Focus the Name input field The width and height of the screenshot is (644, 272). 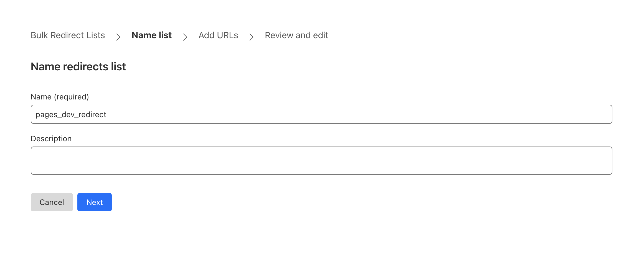point(321,114)
